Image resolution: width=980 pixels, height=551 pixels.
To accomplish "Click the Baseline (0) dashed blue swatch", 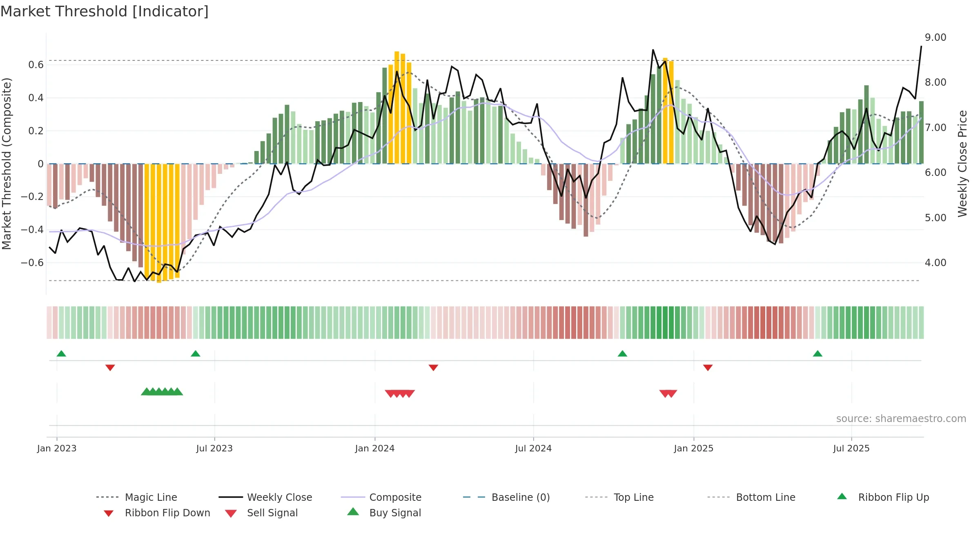I will coord(474,497).
